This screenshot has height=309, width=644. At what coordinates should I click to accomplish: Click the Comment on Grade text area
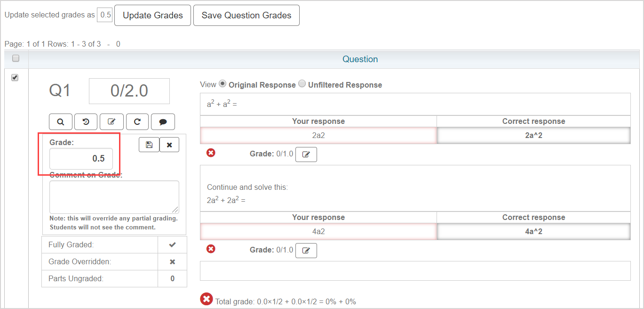[x=114, y=197]
